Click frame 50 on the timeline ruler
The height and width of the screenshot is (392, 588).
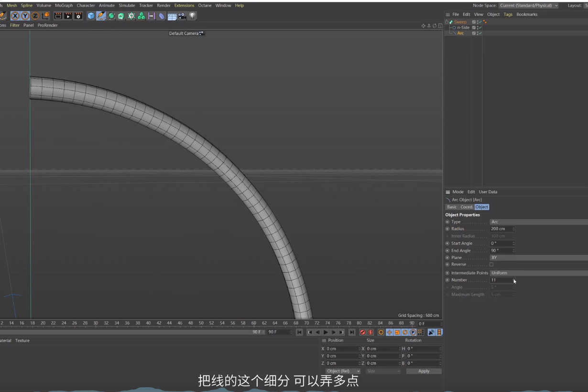[x=201, y=323]
